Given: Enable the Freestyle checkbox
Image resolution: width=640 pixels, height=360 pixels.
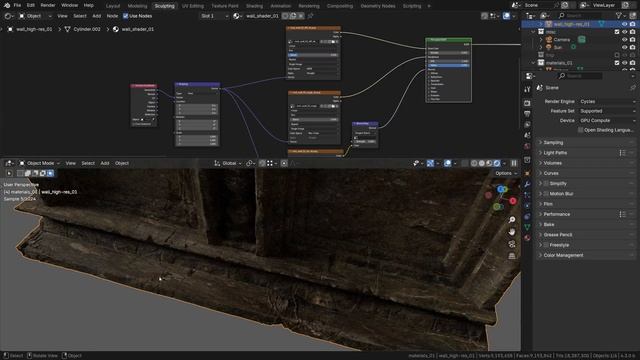Looking at the screenshot, I should click(x=546, y=245).
